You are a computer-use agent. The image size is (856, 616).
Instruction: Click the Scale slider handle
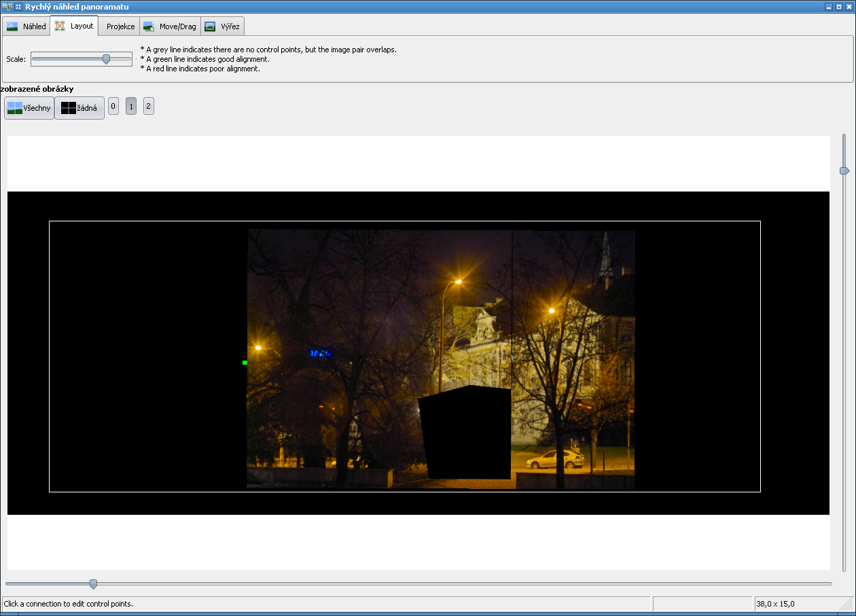click(x=106, y=59)
